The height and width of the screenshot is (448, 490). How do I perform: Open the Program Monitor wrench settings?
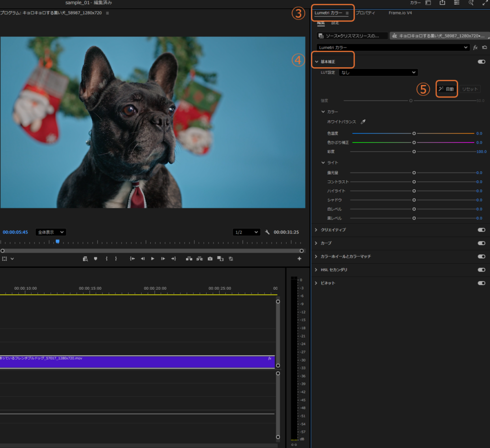267,232
